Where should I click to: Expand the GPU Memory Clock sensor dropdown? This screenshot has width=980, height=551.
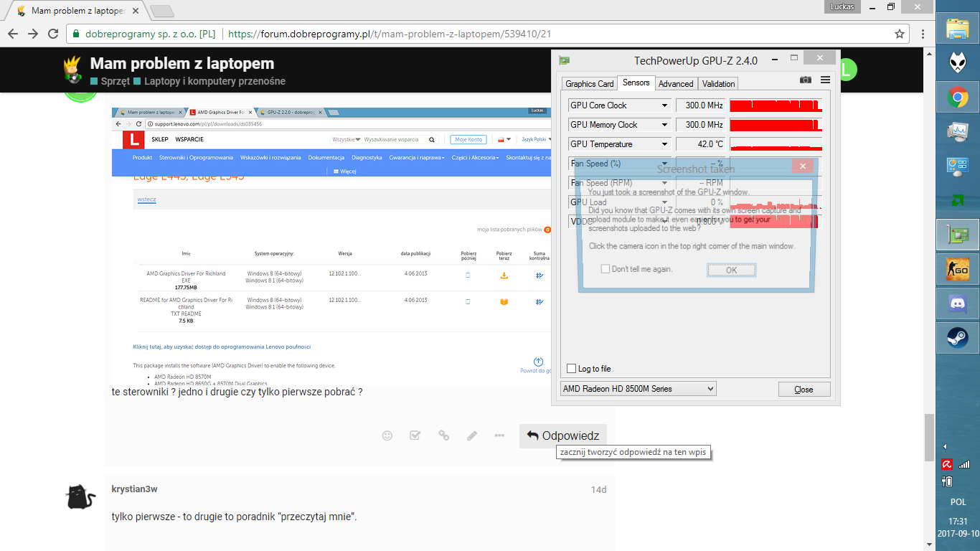(664, 125)
